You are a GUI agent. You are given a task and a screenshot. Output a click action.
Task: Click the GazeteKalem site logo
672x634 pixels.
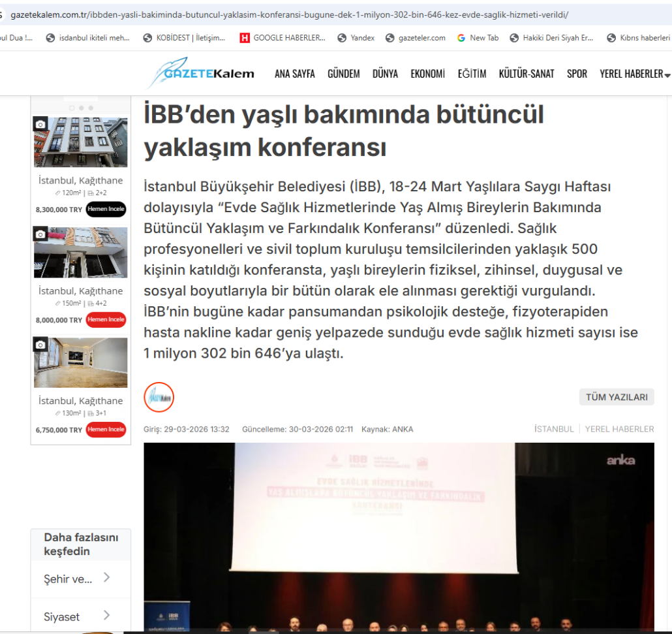click(201, 73)
